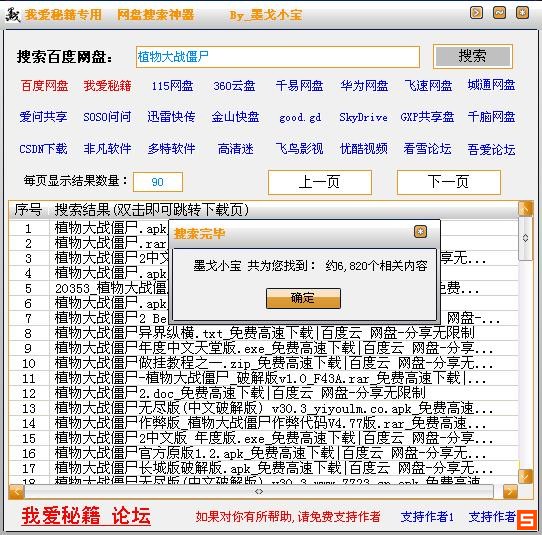
Task: Select 城通网盘 search source
Action: pyautogui.click(x=492, y=85)
